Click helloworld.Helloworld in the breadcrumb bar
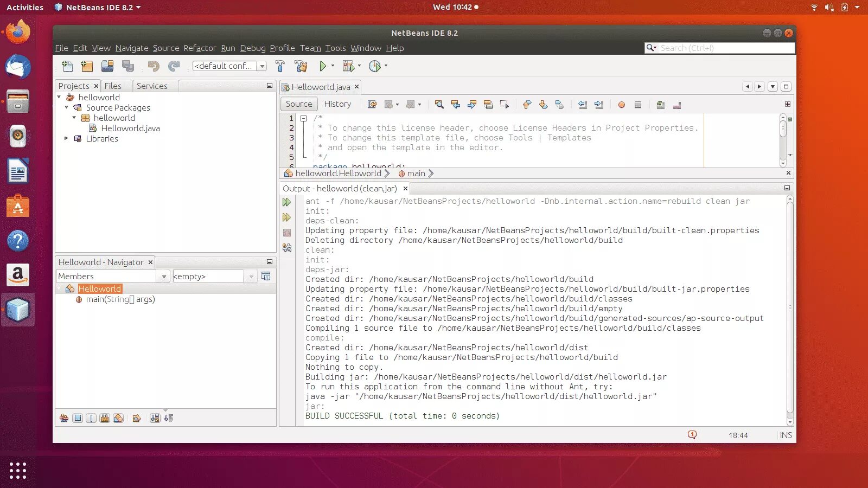This screenshot has height=488, width=868. (338, 174)
